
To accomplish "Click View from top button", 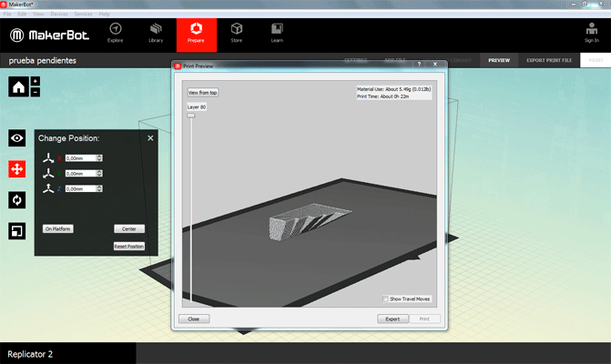I will click(x=203, y=93).
